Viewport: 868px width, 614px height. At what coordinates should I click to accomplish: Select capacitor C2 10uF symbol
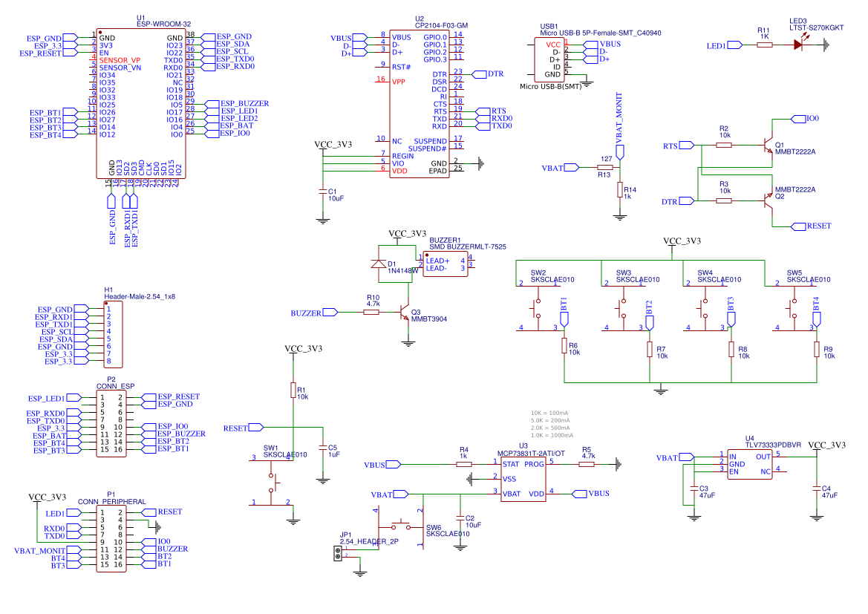(460, 519)
